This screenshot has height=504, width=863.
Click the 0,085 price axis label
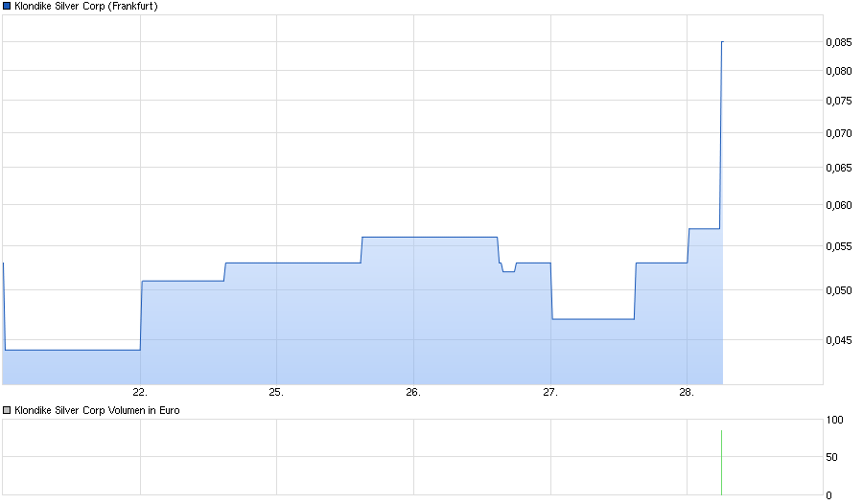840,42
